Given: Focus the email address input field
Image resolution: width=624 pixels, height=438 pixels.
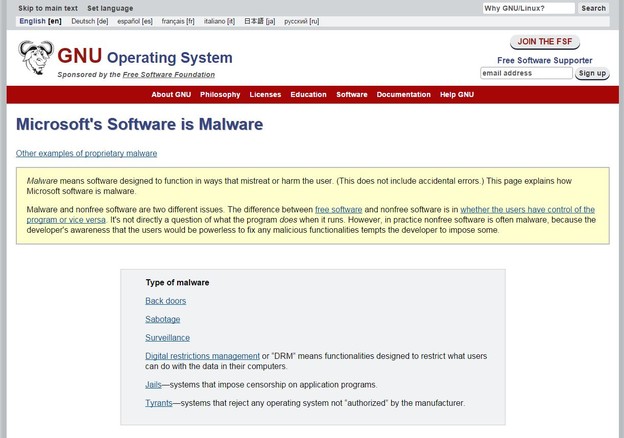Looking at the screenshot, I should (x=526, y=73).
